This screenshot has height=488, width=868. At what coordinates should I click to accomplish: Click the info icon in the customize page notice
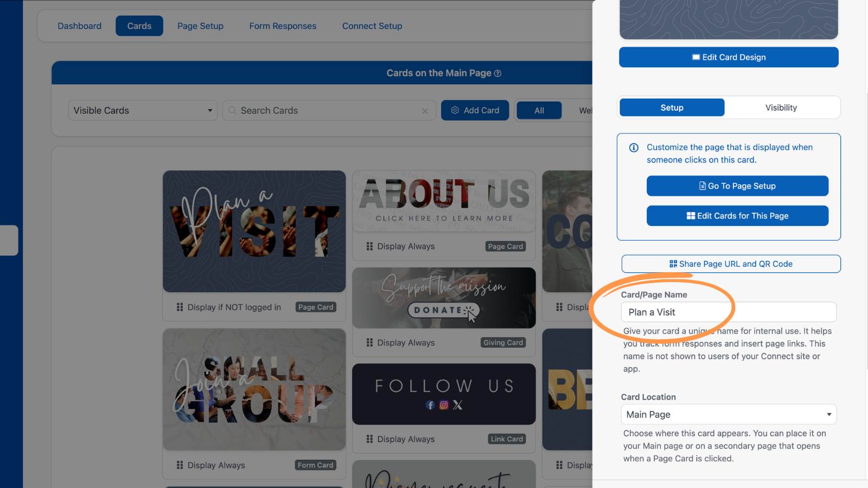[634, 147]
